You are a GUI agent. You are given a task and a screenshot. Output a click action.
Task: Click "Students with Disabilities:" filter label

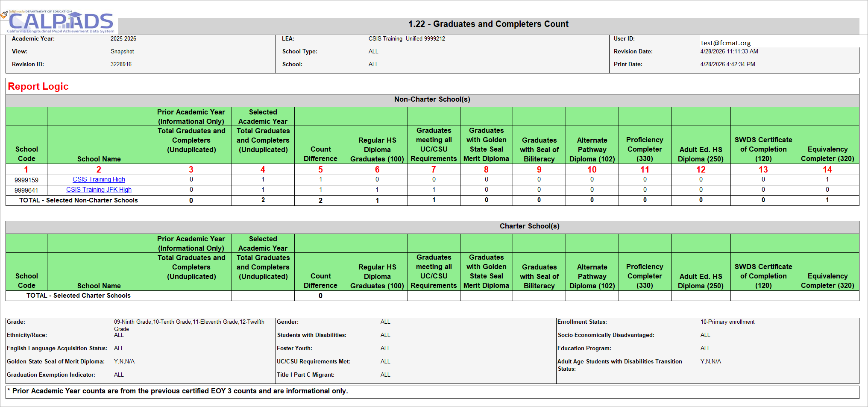[x=312, y=335]
